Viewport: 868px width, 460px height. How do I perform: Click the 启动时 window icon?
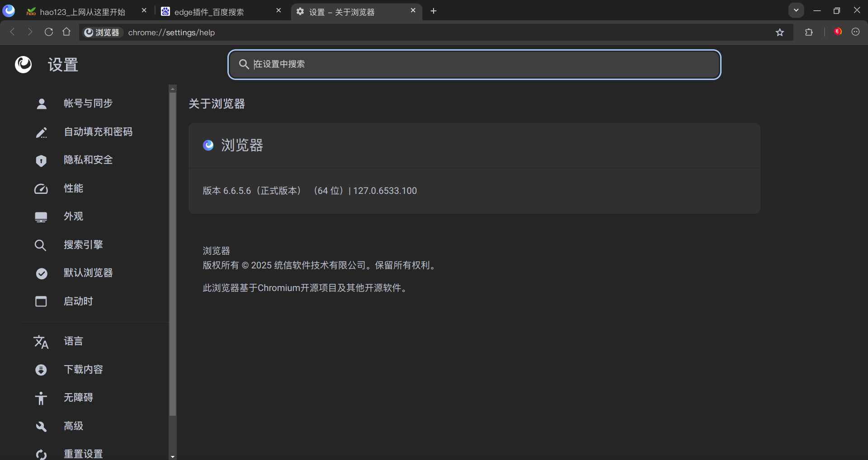coord(41,301)
